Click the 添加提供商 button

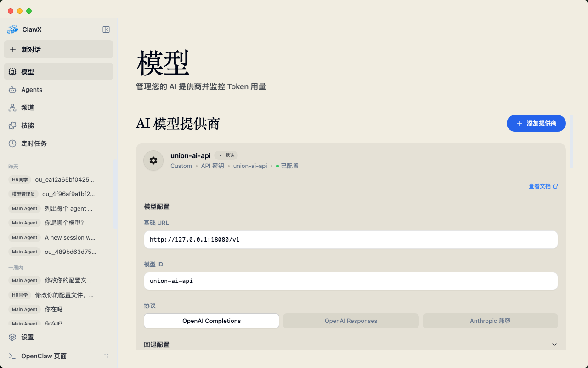[x=536, y=123]
